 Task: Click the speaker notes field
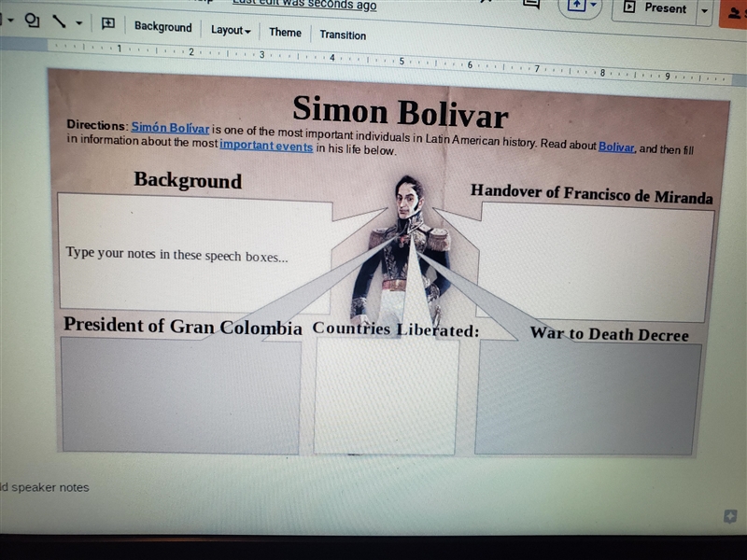[44, 487]
